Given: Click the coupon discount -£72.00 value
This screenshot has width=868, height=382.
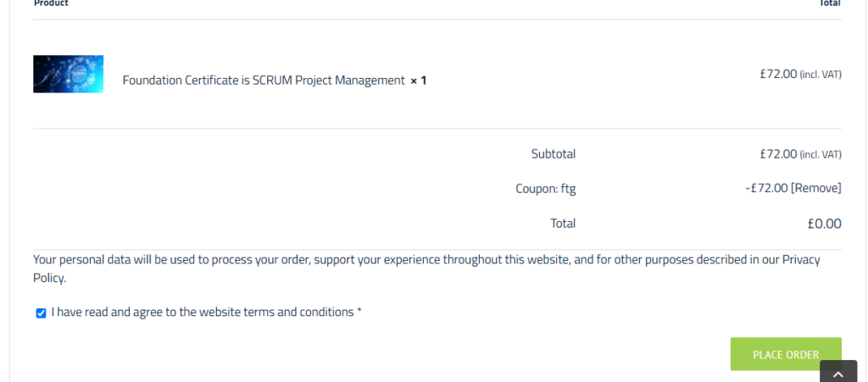Looking at the screenshot, I should click(766, 189).
